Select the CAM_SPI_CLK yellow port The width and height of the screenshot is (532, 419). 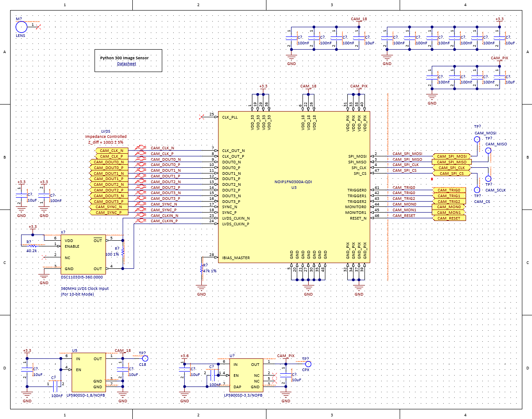pyautogui.click(x=452, y=168)
